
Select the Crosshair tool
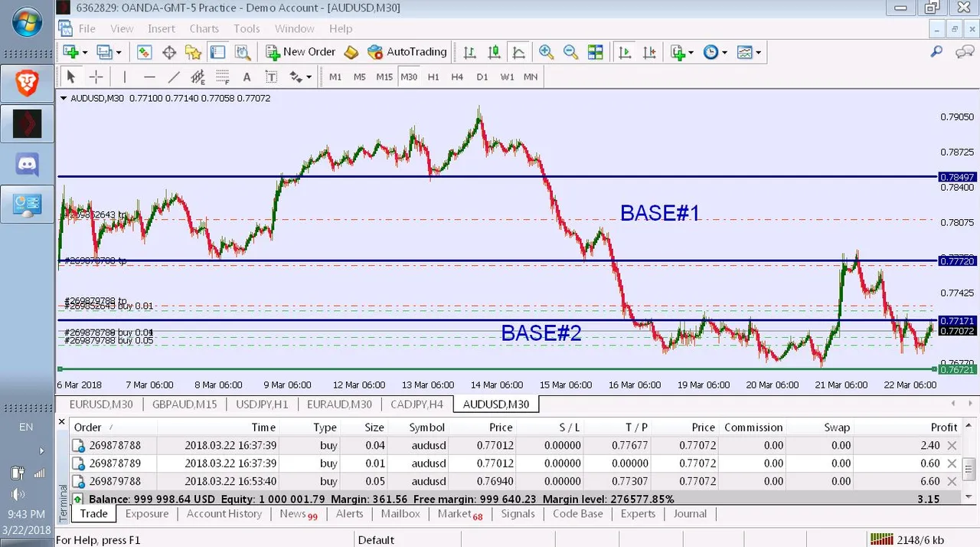(96, 77)
